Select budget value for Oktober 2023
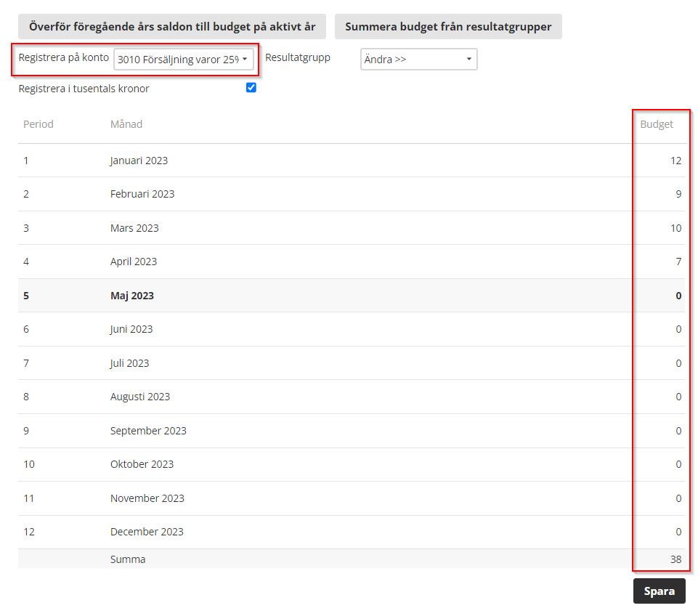This screenshot has height=616, width=698. [x=678, y=464]
